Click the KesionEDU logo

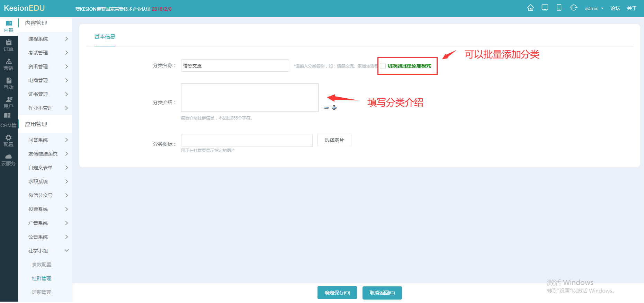[x=24, y=8]
